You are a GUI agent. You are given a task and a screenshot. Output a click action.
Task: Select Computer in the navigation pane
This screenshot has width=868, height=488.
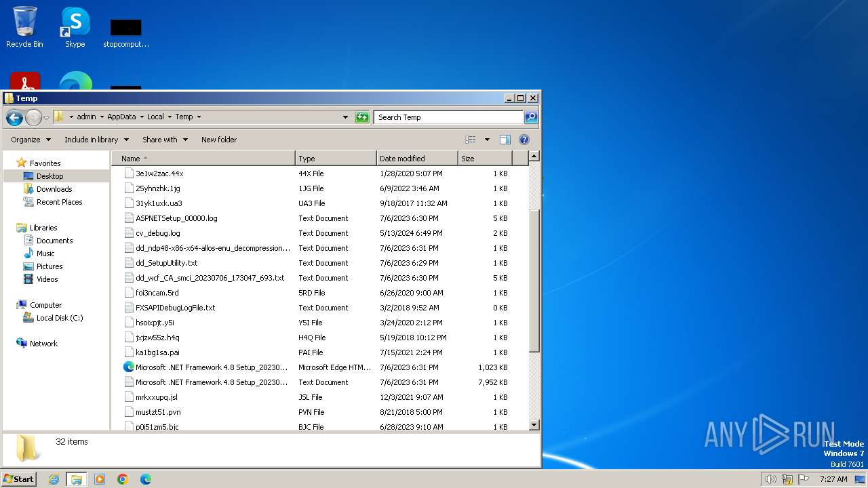(x=45, y=305)
